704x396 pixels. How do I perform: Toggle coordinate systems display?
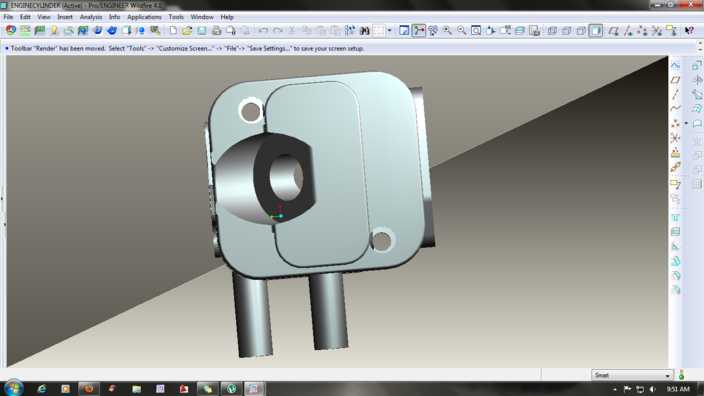point(657,31)
